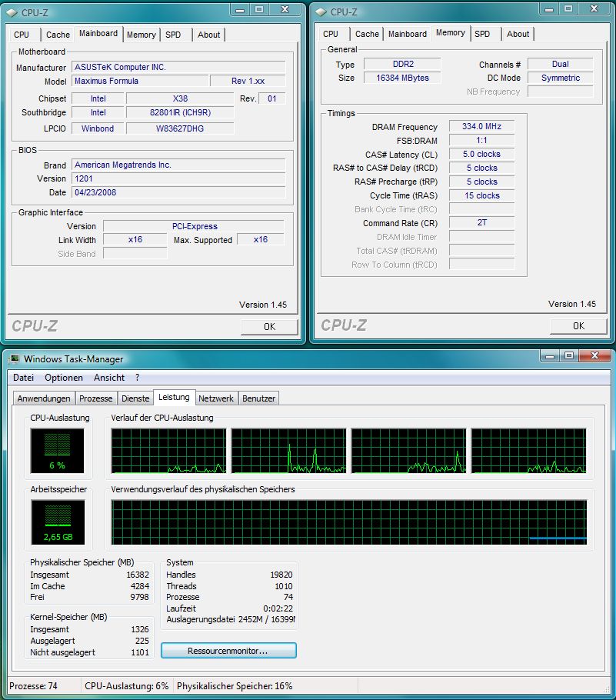616x700 pixels.
Task: Click the CPU-Z application icon on first window titlebar
Action: point(12,10)
